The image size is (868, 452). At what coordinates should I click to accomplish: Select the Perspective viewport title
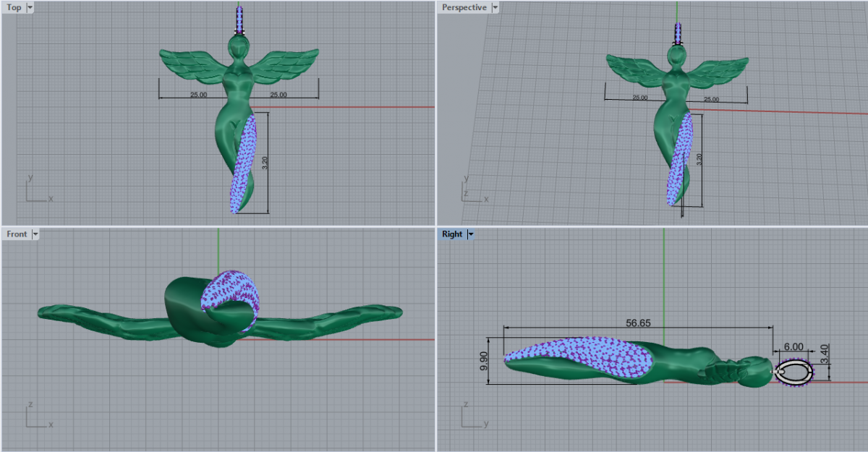pos(464,7)
